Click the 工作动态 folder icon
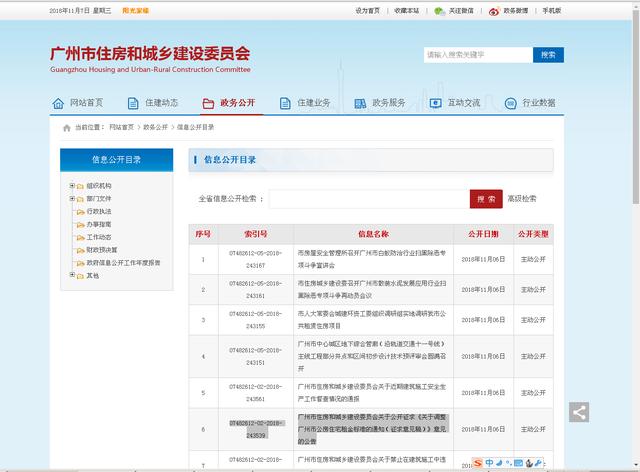 pyautogui.click(x=80, y=238)
